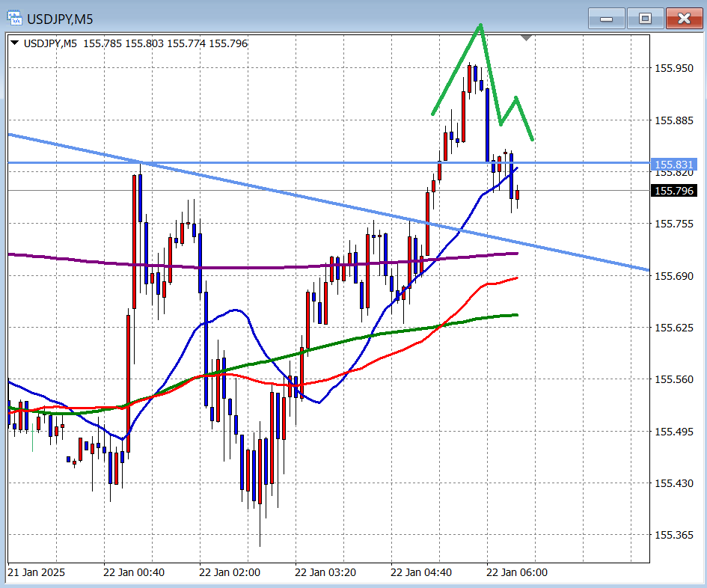Click the OHLC values beside chart symbol

165,43
